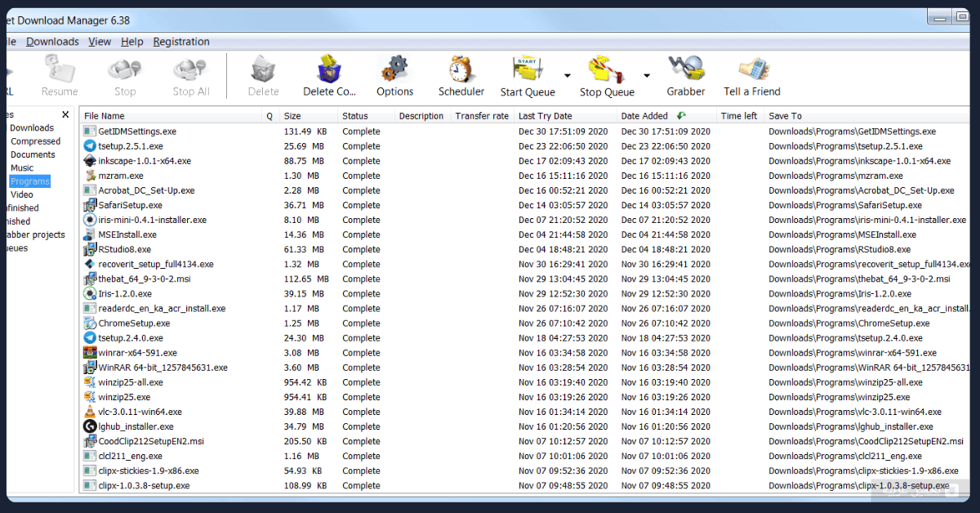Click the icon of RStudio8.exe
This screenshot has width=980, height=513.
tap(90, 249)
